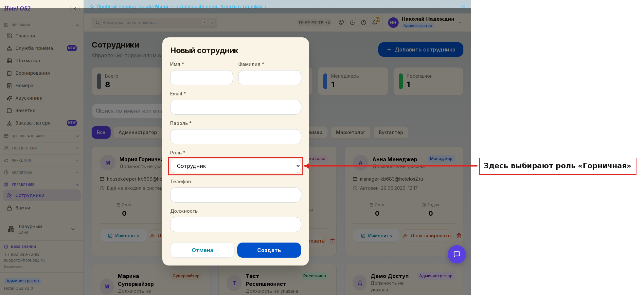Click the Должность input field
Image resolution: width=644 pixels, height=295 pixels.
236,225
